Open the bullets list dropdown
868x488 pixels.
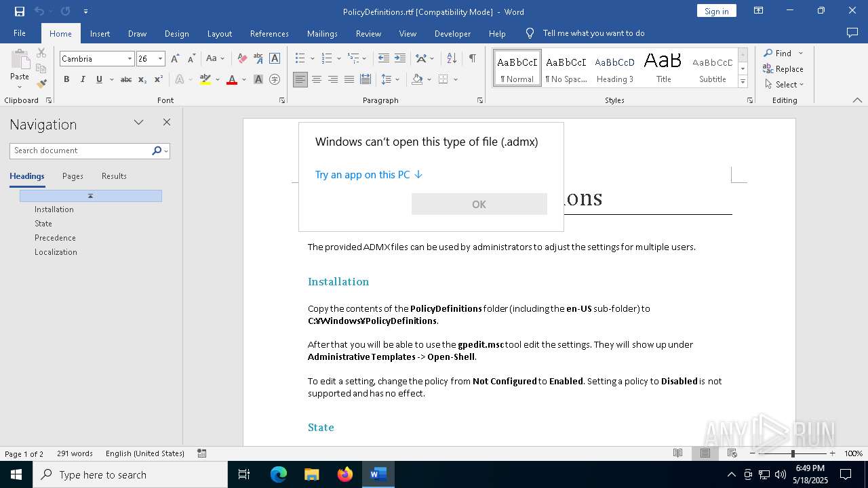point(311,59)
